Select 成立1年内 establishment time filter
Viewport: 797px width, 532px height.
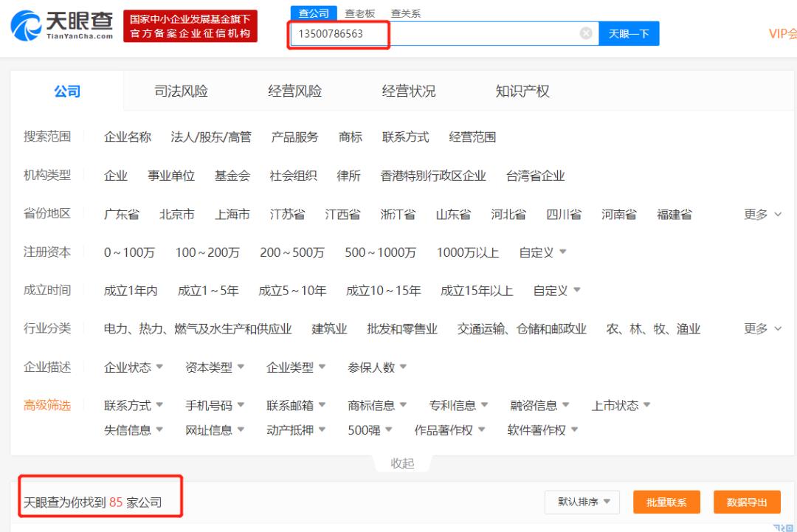point(131,291)
